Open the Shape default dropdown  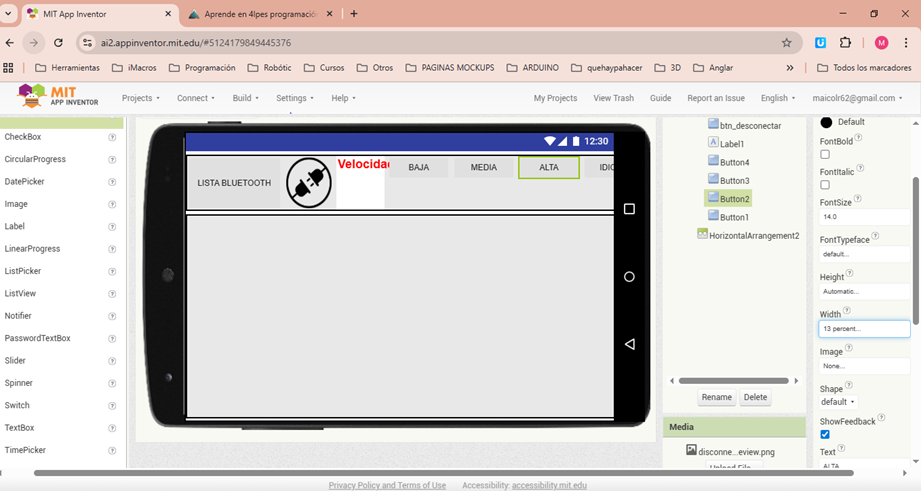837,402
